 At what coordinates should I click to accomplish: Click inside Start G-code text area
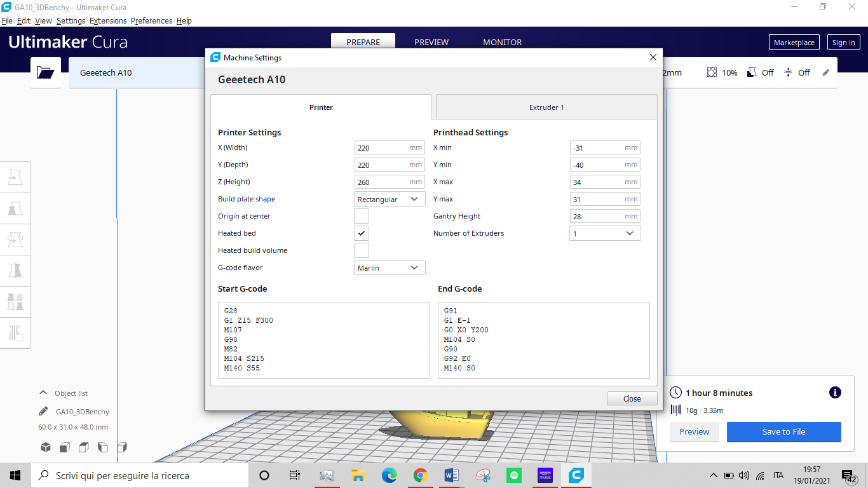(x=324, y=340)
